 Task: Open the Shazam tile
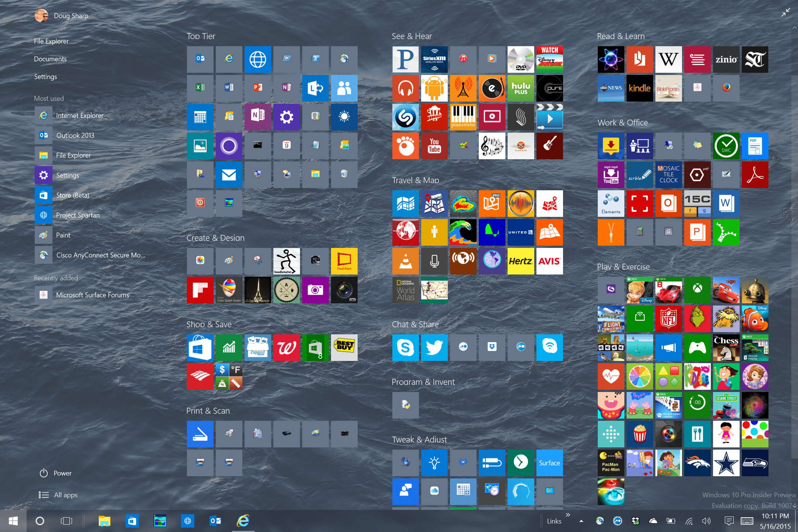click(405, 117)
